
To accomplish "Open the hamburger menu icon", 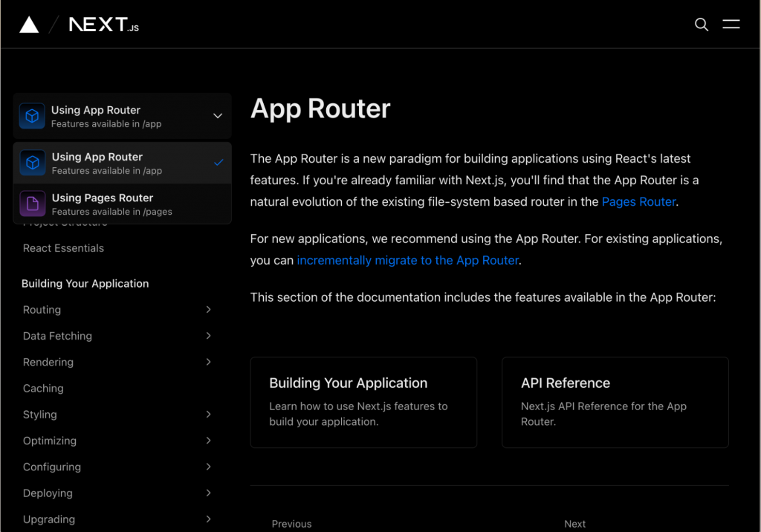I will coord(731,25).
